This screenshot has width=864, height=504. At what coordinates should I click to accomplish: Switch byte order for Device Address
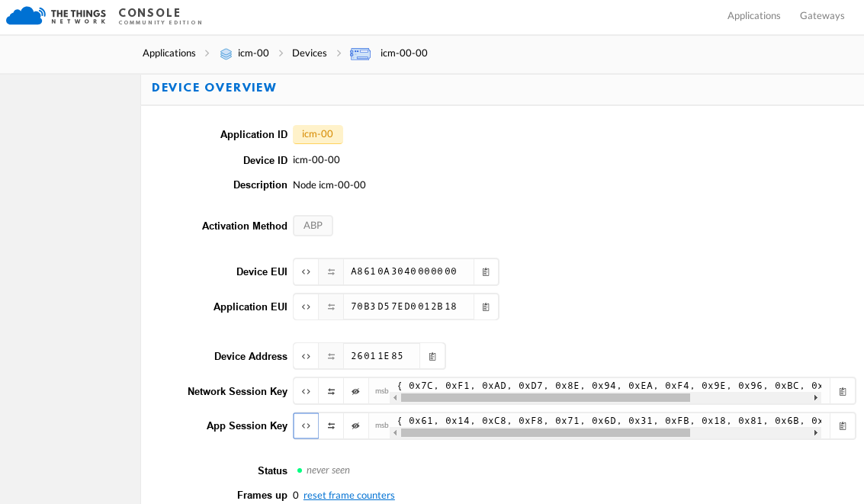(x=331, y=356)
